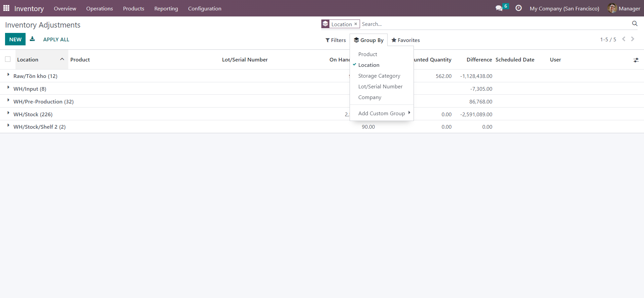Open the Add Custom Group submenu
This screenshot has width=644, height=298.
(x=382, y=114)
